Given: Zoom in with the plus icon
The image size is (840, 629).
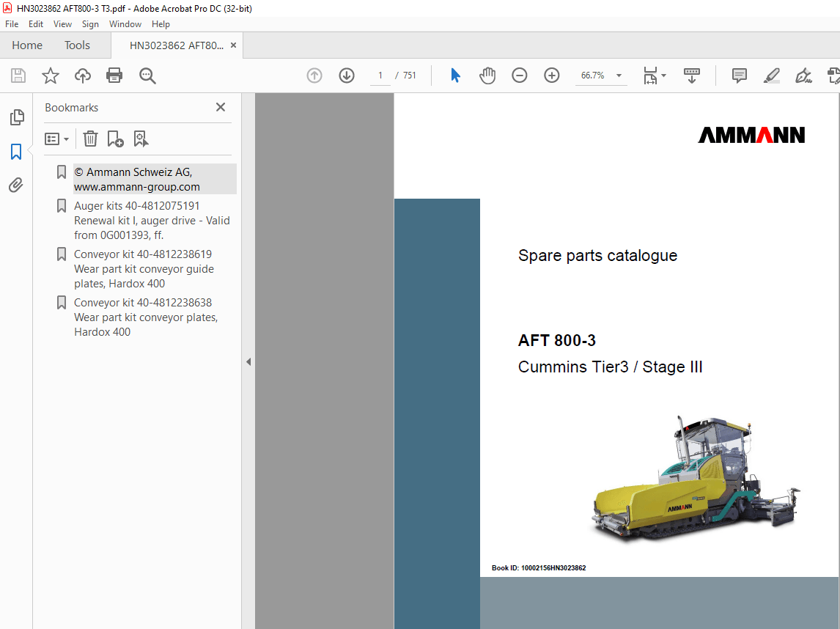Looking at the screenshot, I should pos(551,76).
